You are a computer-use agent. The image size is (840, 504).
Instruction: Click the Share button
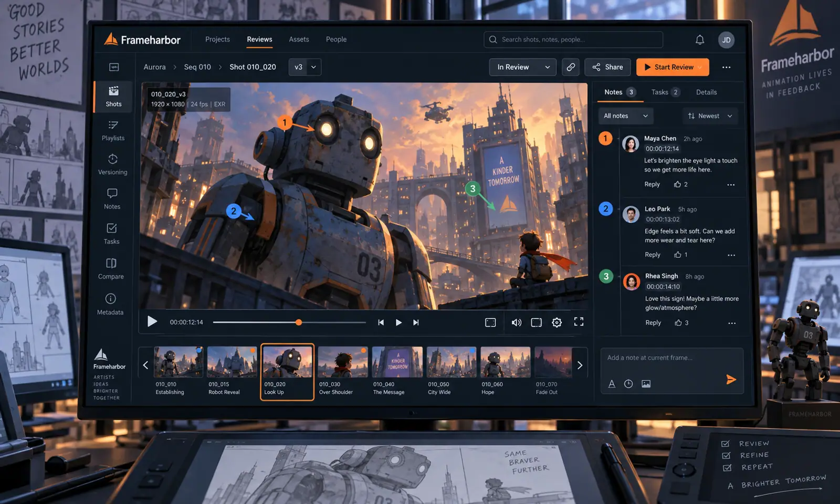[607, 67]
